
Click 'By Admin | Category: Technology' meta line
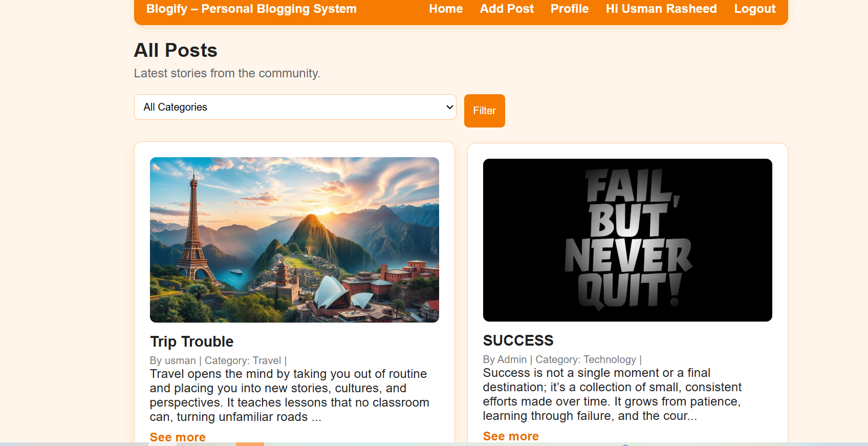[x=562, y=359]
